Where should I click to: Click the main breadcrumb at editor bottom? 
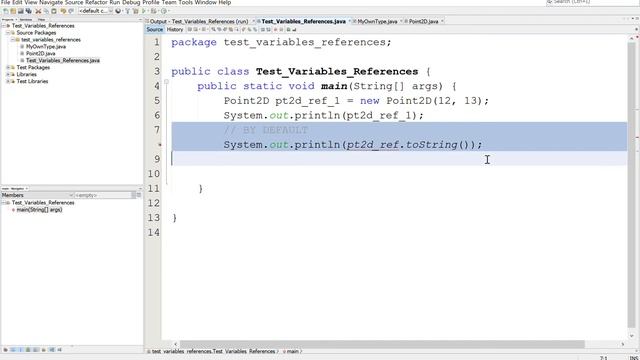(x=292, y=351)
